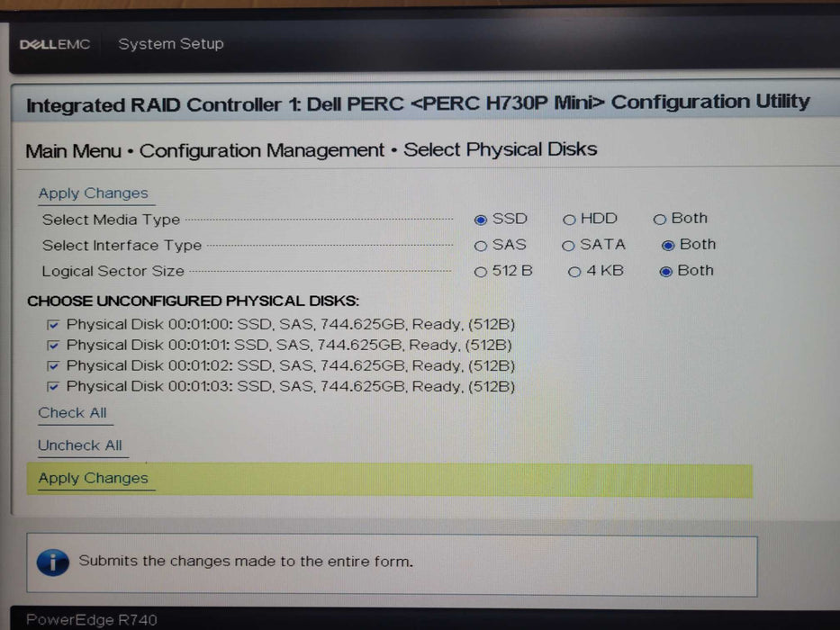Select SSD media type radio button
The height and width of the screenshot is (630, 840).
(481, 220)
